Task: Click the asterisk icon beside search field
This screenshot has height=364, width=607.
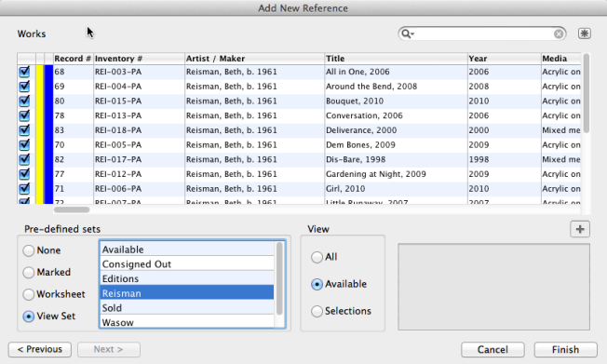Action: (x=584, y=34)
